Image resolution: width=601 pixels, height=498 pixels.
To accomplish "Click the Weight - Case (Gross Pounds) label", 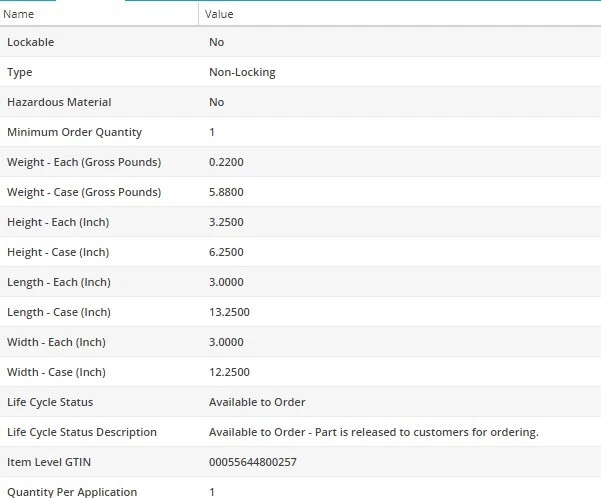I will point(84,192).
